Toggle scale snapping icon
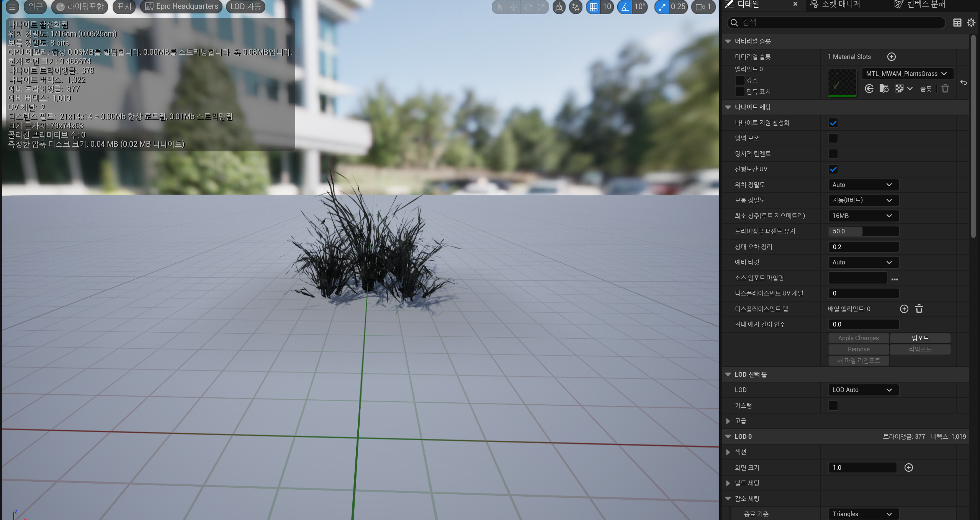Screen dimensions: 980x520 662,7
